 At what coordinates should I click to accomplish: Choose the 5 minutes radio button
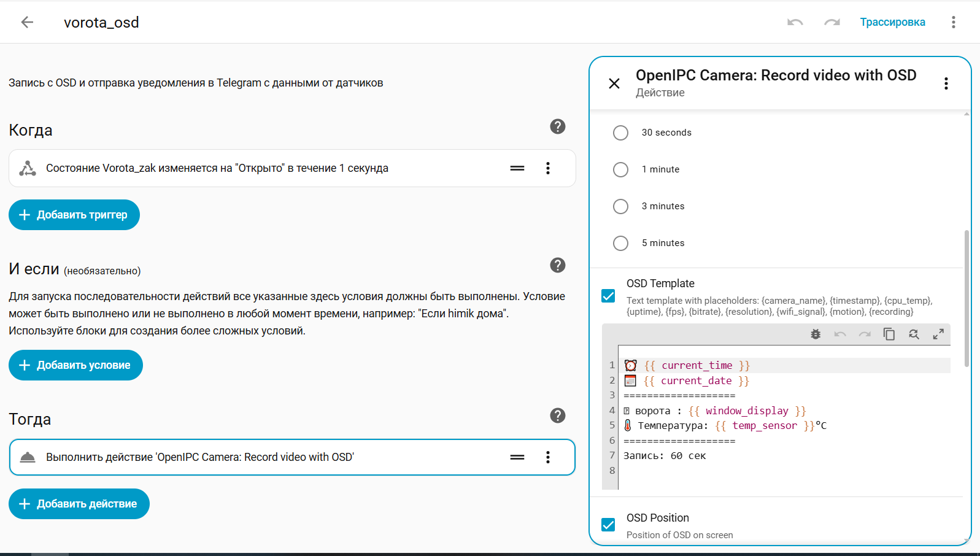click(620, 243)
